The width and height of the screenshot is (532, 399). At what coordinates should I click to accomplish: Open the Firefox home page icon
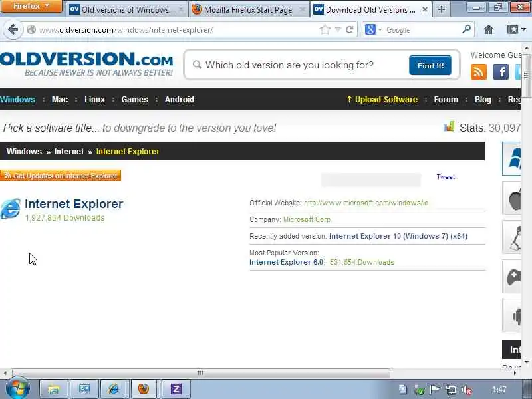point(489,30)
